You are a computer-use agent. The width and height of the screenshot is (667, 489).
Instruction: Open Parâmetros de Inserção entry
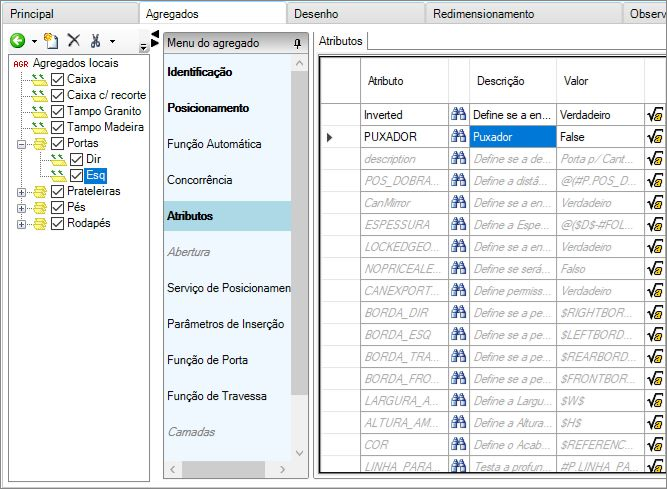(x=225, y=324)
